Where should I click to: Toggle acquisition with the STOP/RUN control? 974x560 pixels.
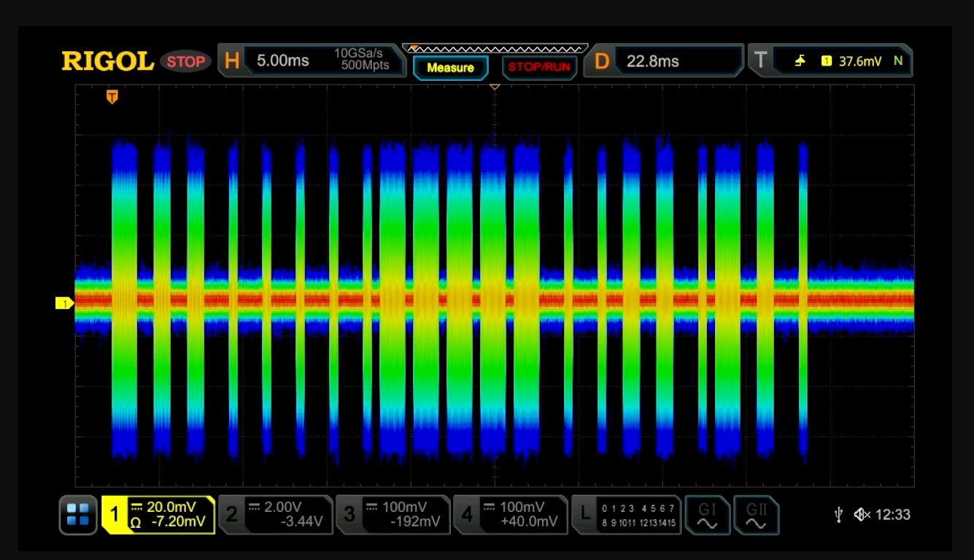(x=539, y=67)
